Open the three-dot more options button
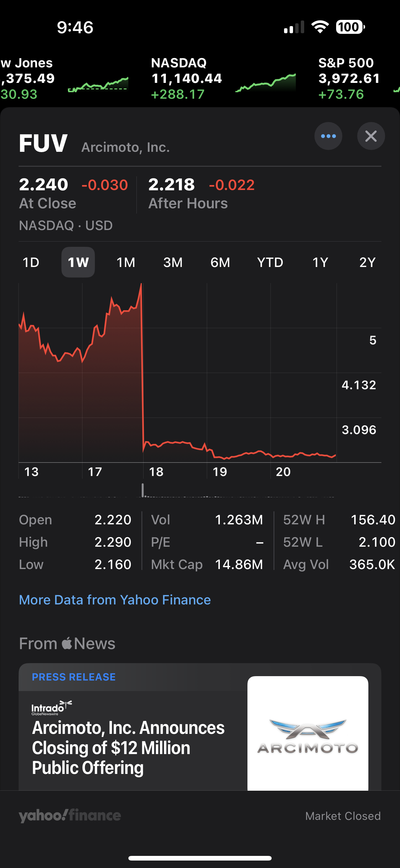Screen dimensions: 400x868 click(x=328, y=136)
